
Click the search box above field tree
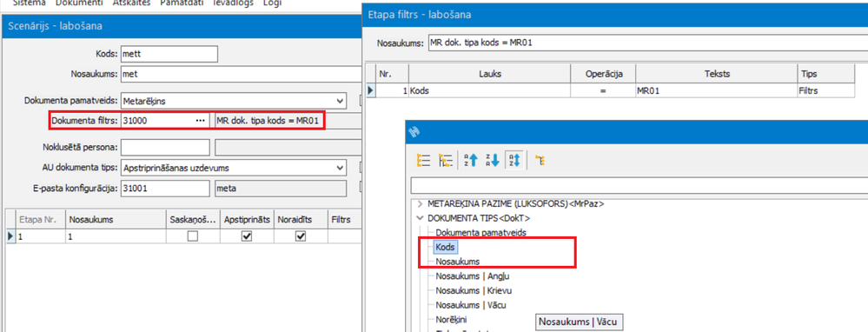(639, 185)
